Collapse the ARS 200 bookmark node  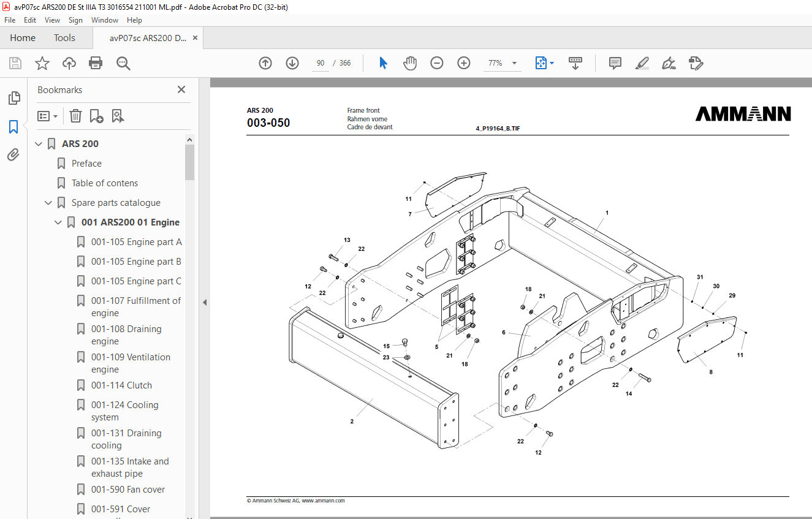[x=39, y=144]
